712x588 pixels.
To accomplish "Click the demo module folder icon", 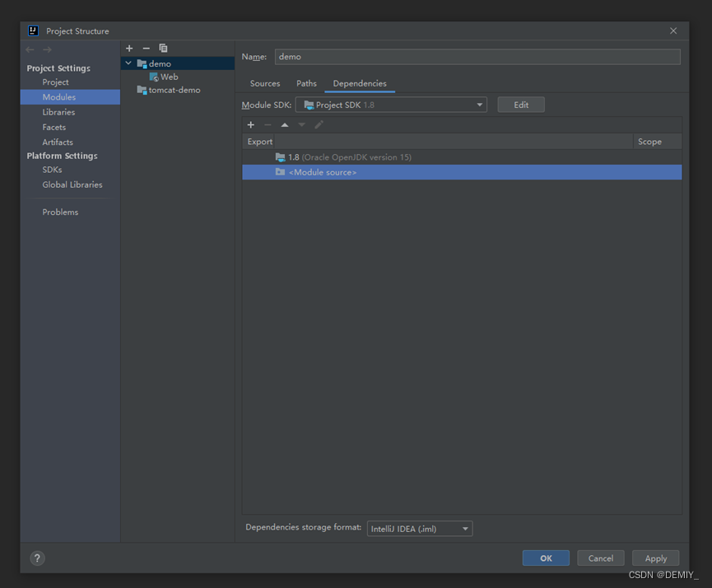I will (x=142, y=63).
